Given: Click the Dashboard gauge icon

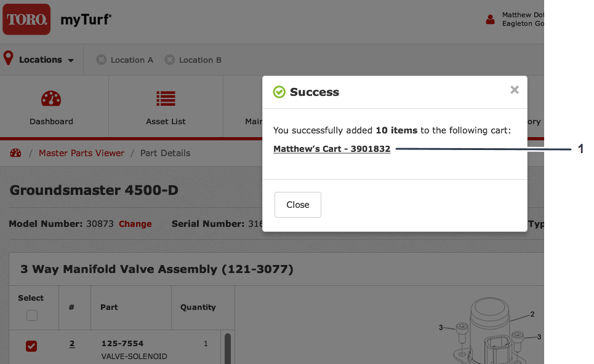Looking at the screenshot, I should 51,98.
